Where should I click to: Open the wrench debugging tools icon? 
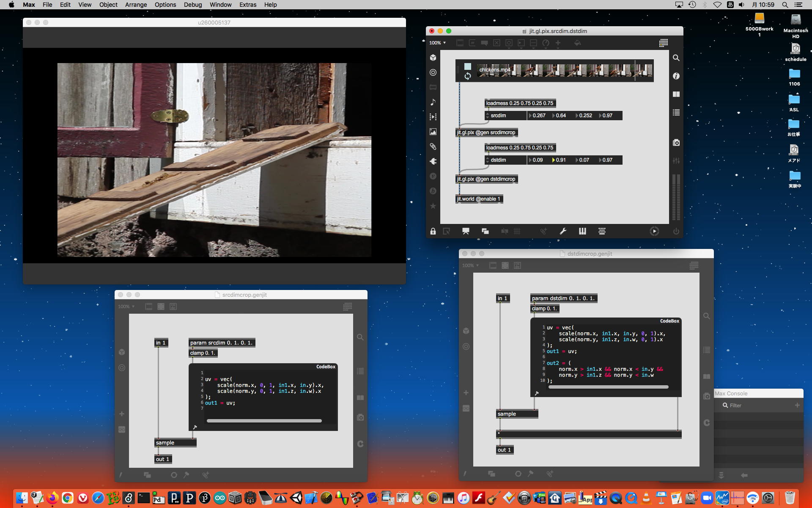(x=562, y=231)
